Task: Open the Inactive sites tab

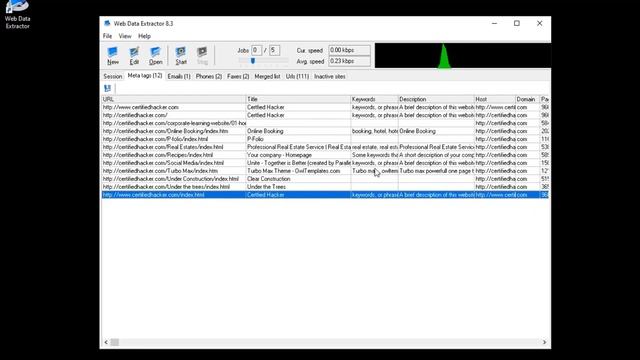Action: pyautogui.click(x=330, y=76)
